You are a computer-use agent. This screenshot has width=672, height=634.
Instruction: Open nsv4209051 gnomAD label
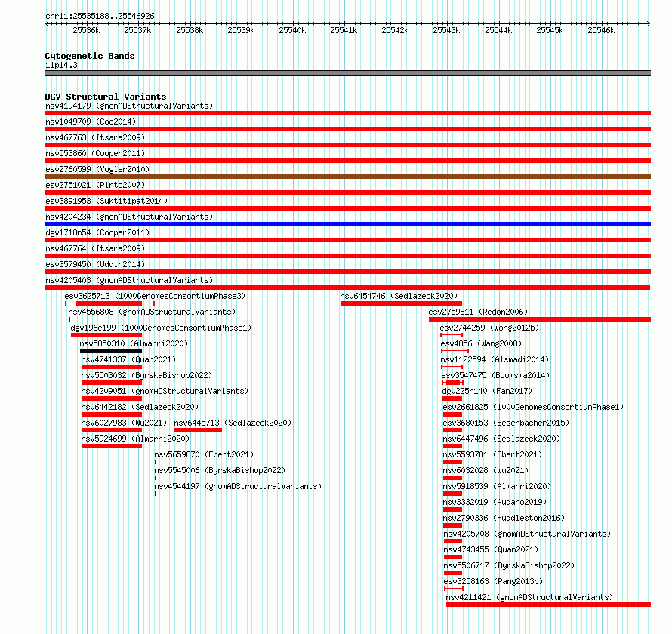165,391
